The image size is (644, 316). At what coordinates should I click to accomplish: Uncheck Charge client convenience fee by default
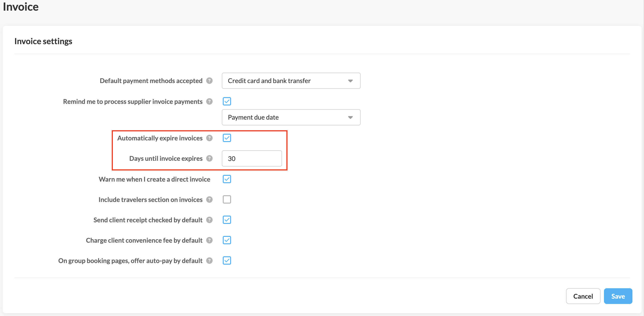pyautogui.click(x=227, y=240)
